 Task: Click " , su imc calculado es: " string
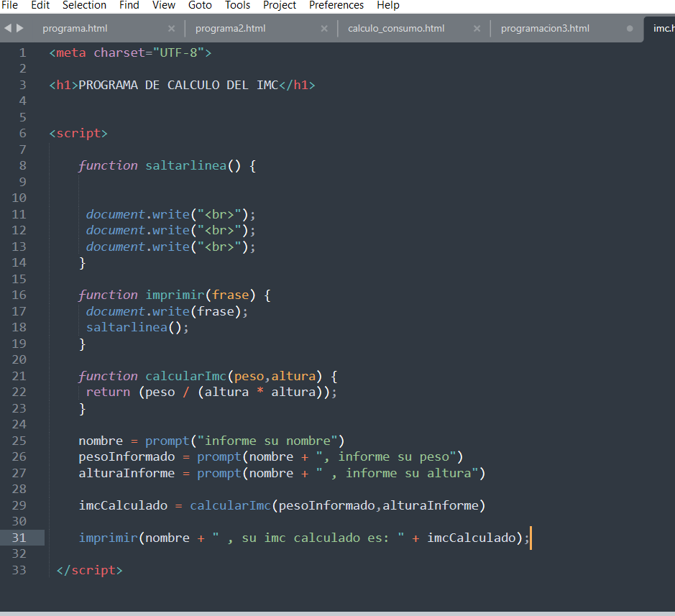(308, 538)
